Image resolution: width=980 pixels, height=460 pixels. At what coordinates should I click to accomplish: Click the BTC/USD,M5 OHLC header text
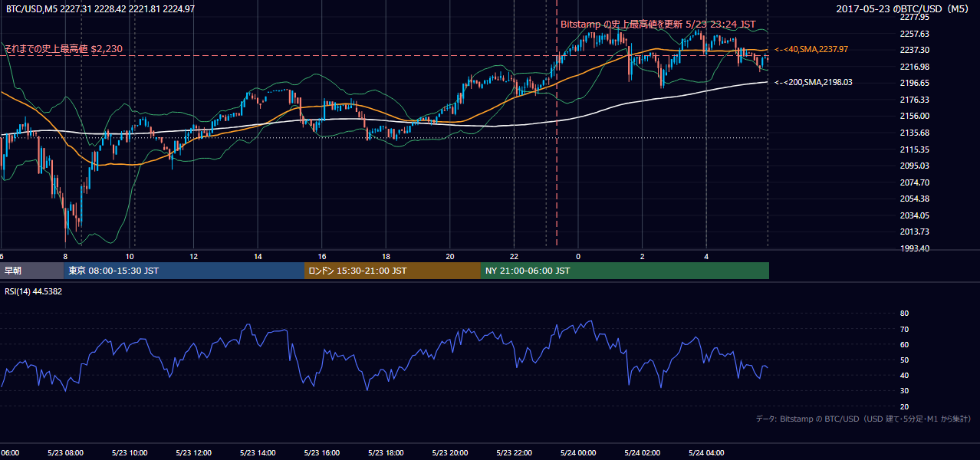point(100,9)
